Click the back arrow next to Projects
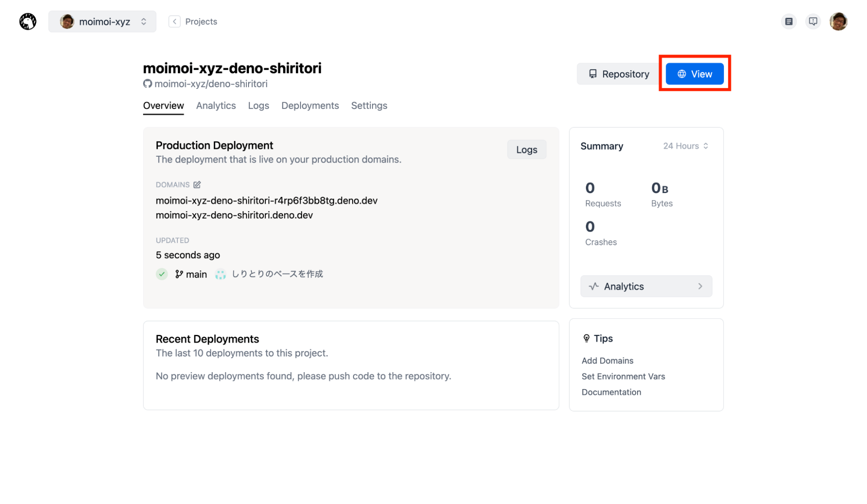The height and width of the screenshot is (504, 867). pyautogui.click(x=174, y=21)
